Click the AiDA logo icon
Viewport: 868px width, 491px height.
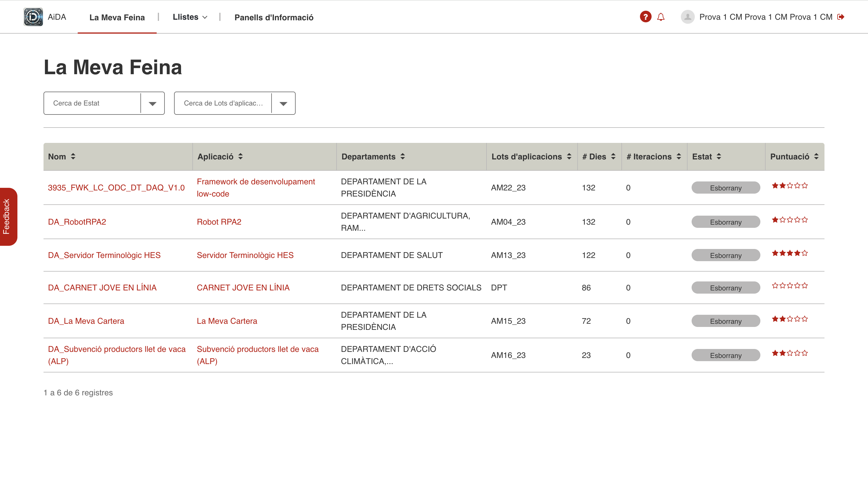(x=33, y=17)
